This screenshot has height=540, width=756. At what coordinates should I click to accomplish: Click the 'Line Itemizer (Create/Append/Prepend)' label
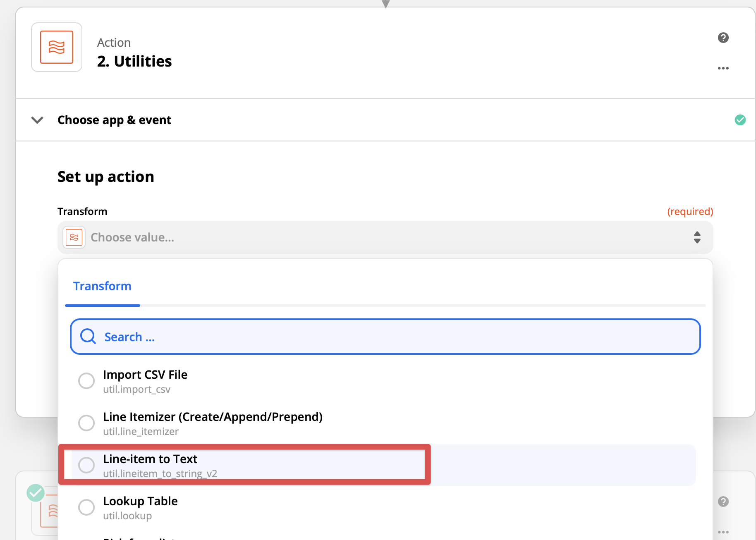click(213, 417)
